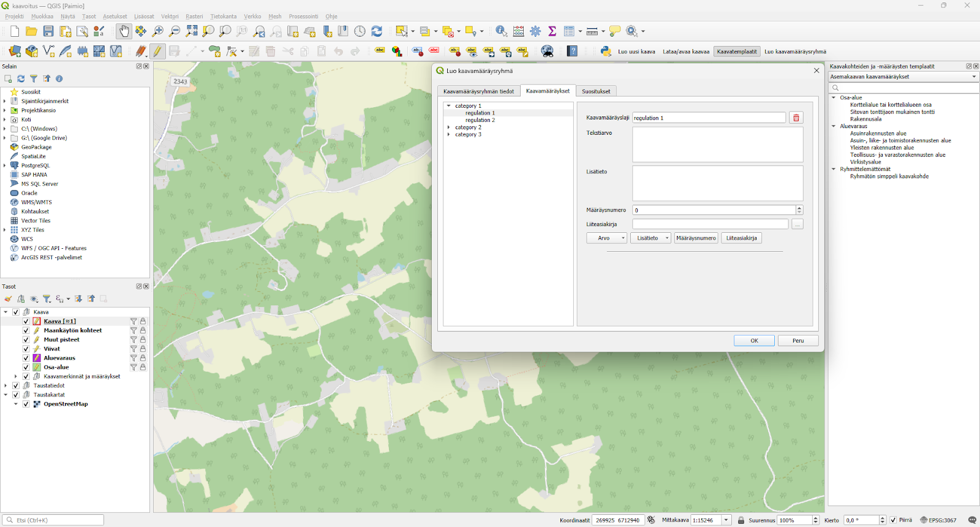Click Lataa/avaa kaavaa toolbar button
This screenshot has width=980, height=527.
tap(686, 51)
